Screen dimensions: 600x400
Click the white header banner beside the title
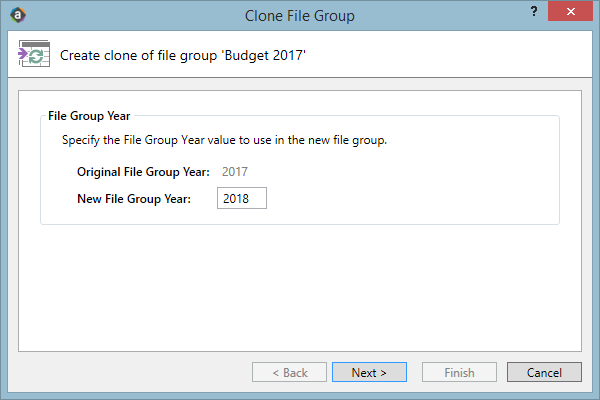(x=448, y=54)
